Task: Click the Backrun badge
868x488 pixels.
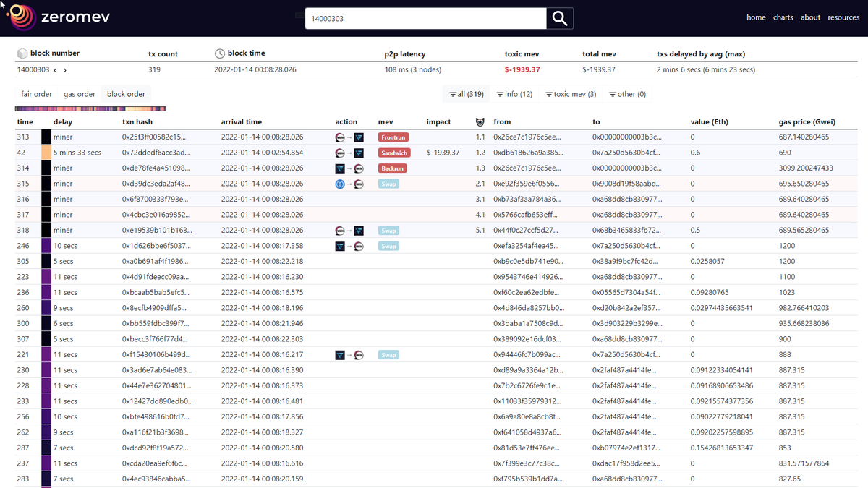Action: 393,168
